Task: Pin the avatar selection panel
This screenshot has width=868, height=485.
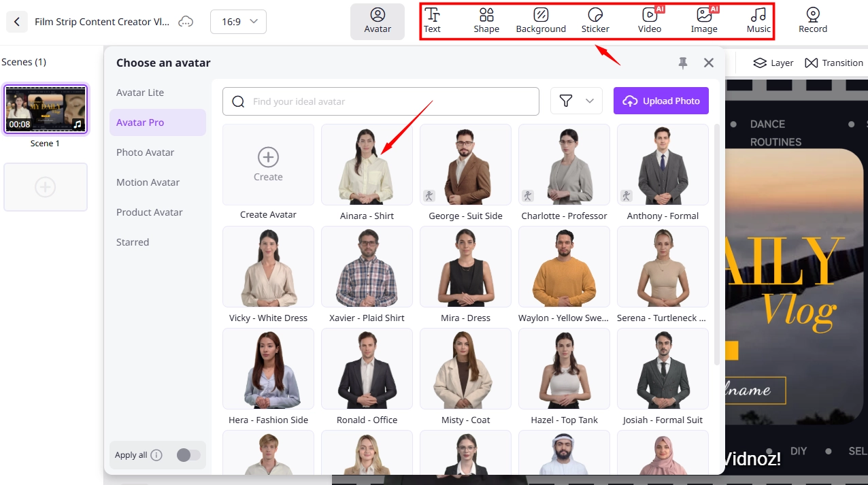Action: [x=682, y=63]
